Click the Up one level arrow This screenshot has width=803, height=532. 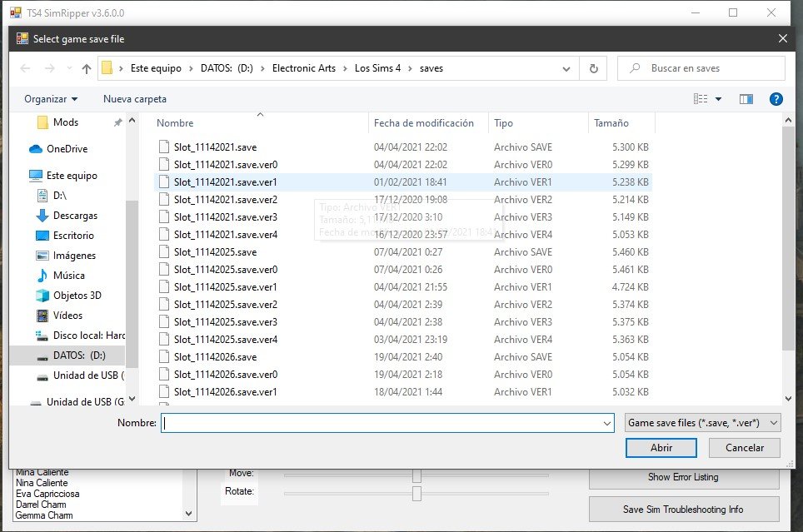tap(86, 68)
